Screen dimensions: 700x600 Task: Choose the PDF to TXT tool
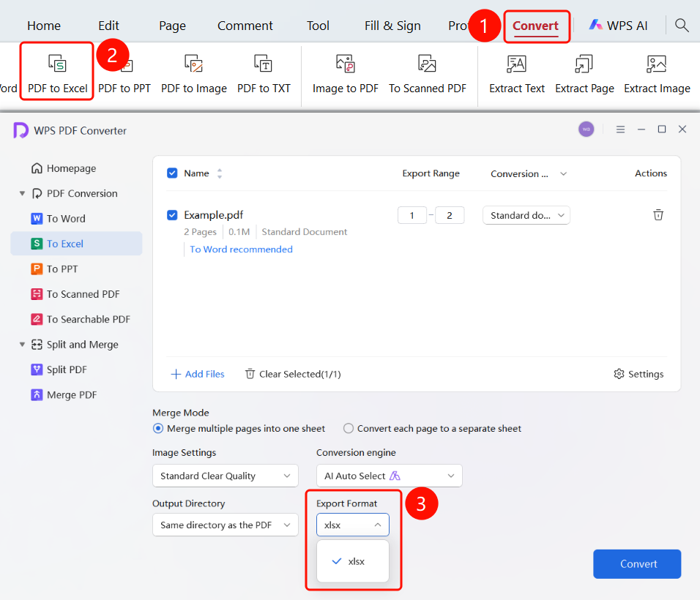tap(264, 74)
